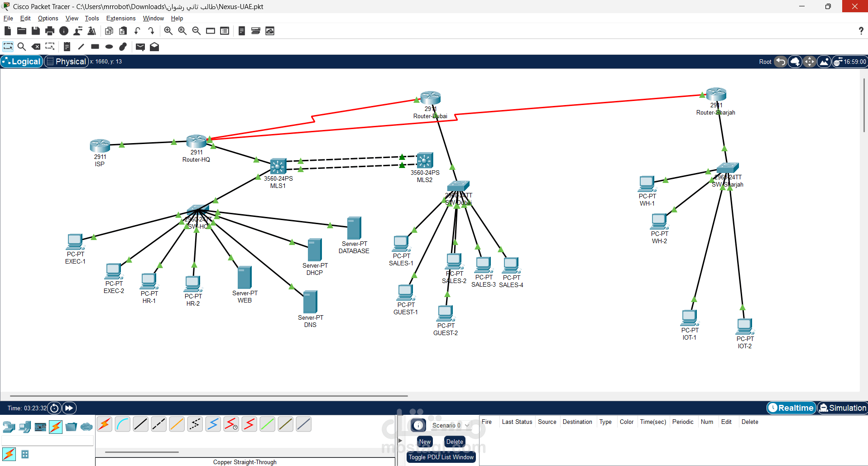Choose the Delete tool
Image resolution: width=868 pixels, height=466 pixels.
[36, 47]
